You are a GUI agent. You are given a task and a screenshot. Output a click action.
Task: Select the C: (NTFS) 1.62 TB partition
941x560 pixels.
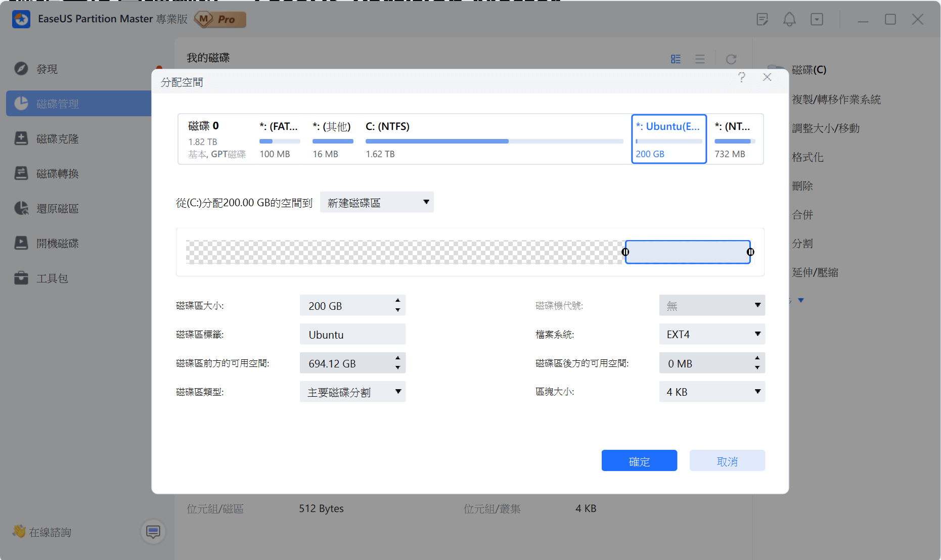pos(494,139)
